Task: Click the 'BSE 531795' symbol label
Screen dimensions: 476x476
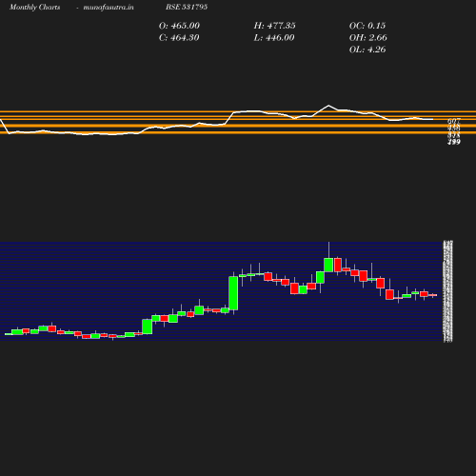Action: (x=187, y=7)
